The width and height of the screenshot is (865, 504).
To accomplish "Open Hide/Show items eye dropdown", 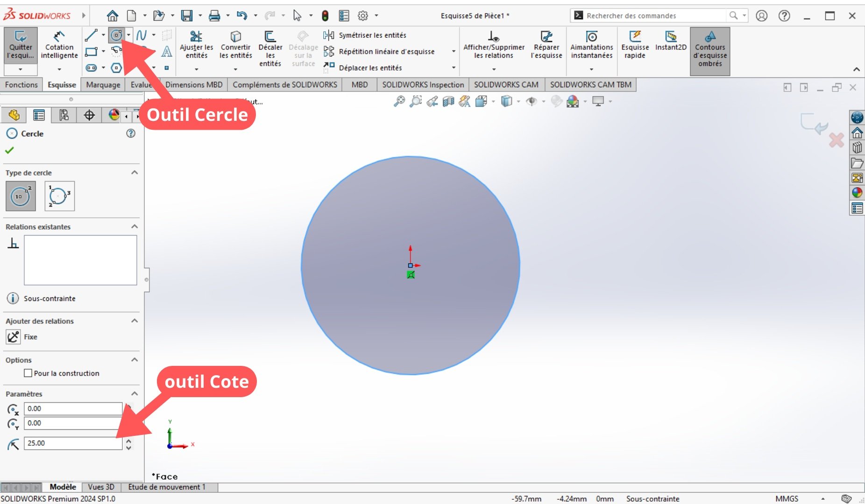I will tap(543, 101).
